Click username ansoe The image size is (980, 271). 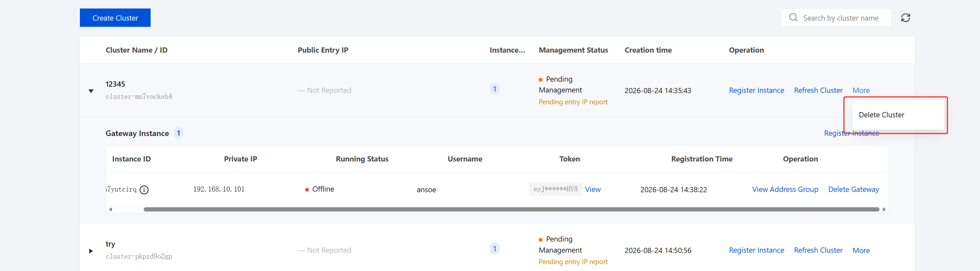pos(426,190)
